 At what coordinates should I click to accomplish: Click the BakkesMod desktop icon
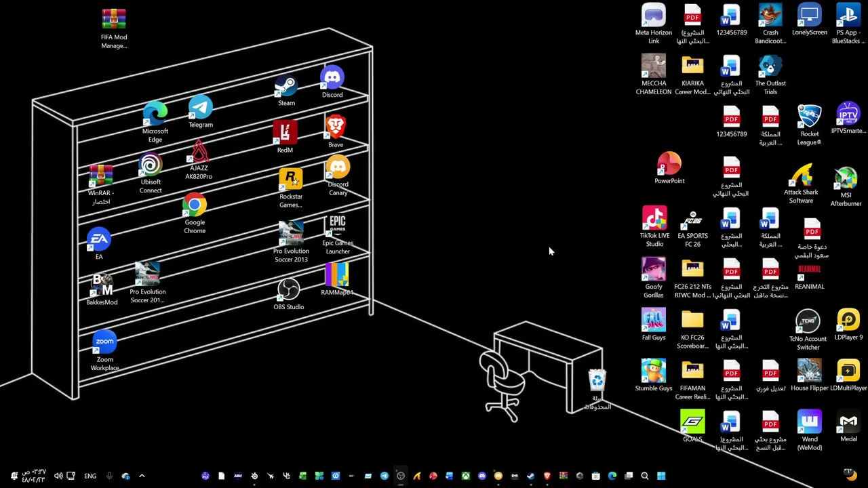pyautogui.click(x=102, y=289)
